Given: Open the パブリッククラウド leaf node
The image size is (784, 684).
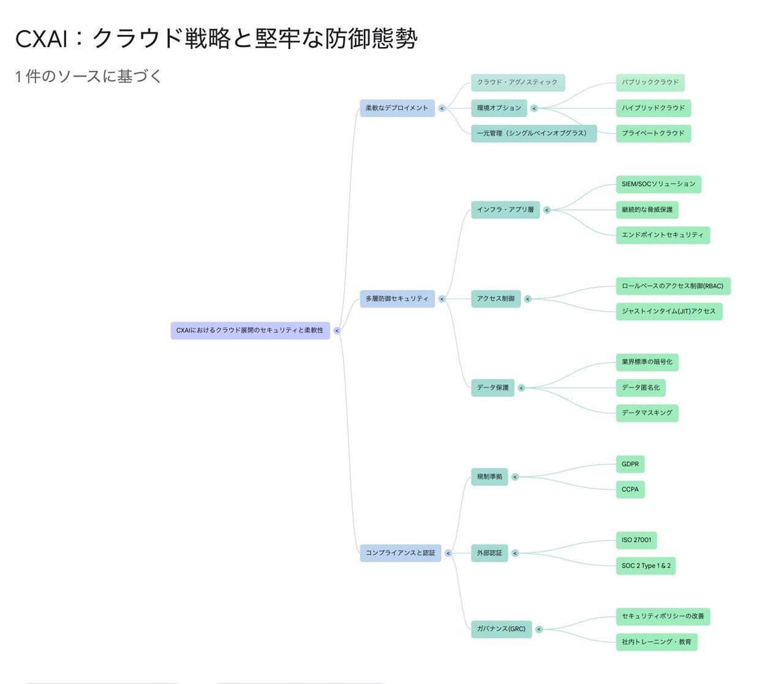Looking at the screenshot, I should point(649,83).
